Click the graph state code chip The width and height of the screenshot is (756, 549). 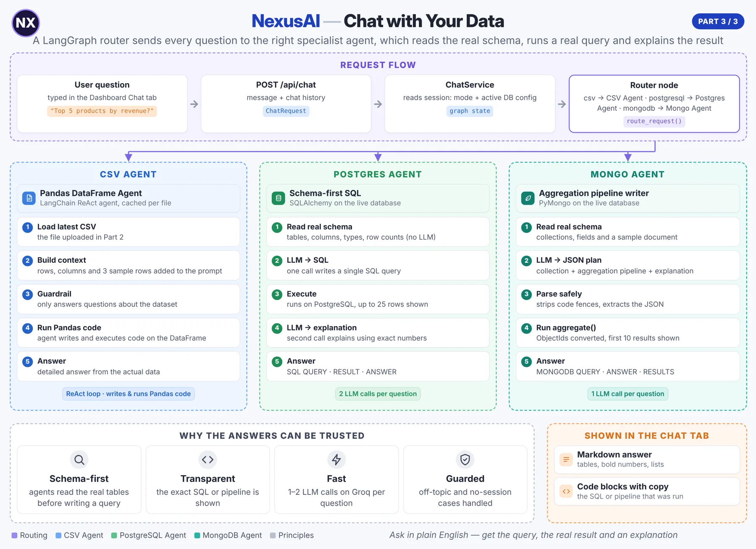pos(470,111)
